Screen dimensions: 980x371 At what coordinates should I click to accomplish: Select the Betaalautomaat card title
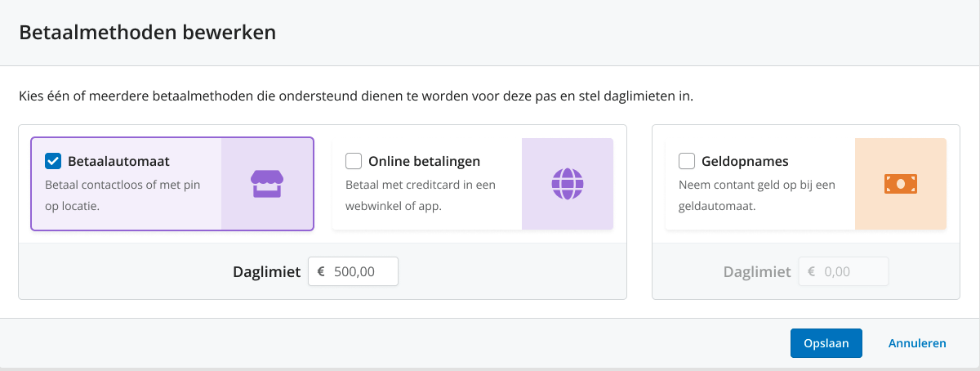[118, 161]
